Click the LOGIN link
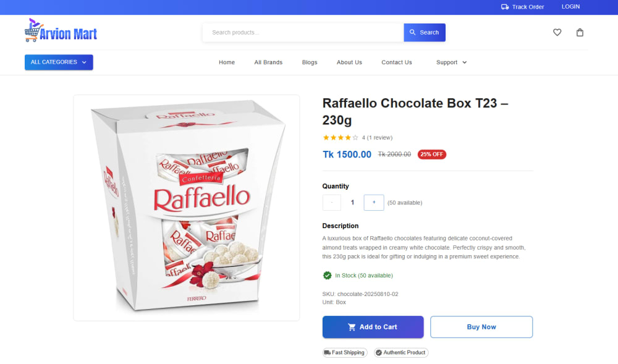Screen dimensions: 618x364 click(570, 7)
